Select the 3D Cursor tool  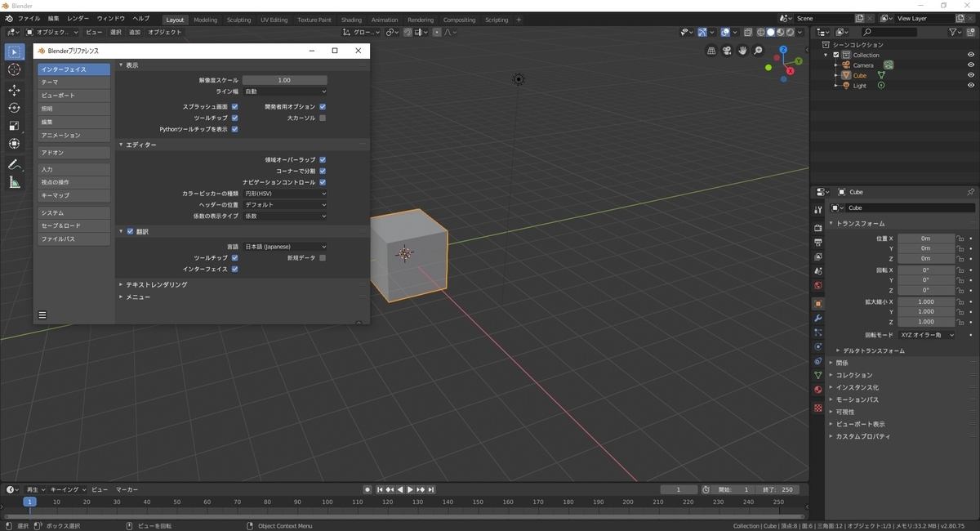pyautogui.click(x=14, y=69)
